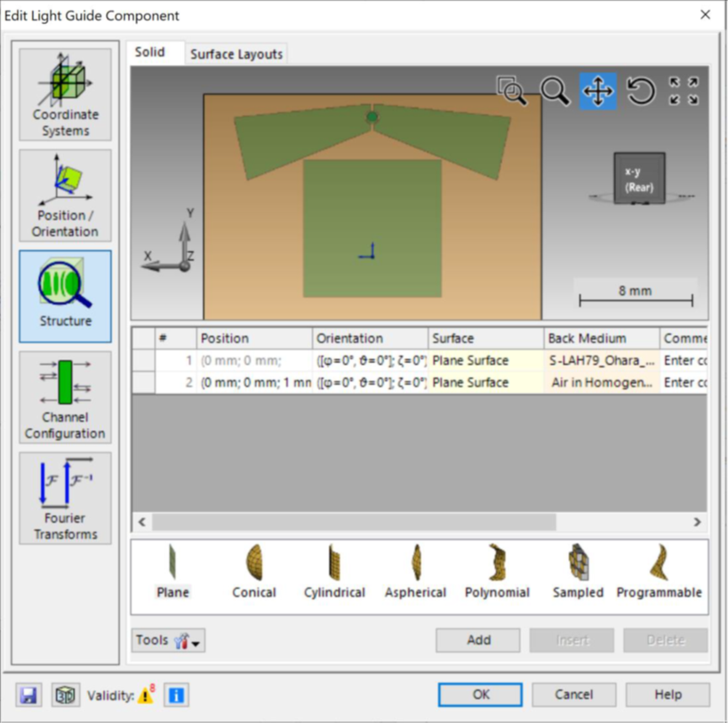Select row 2 via its row header
The image size is (728, 723).
[x=143, y=382]
